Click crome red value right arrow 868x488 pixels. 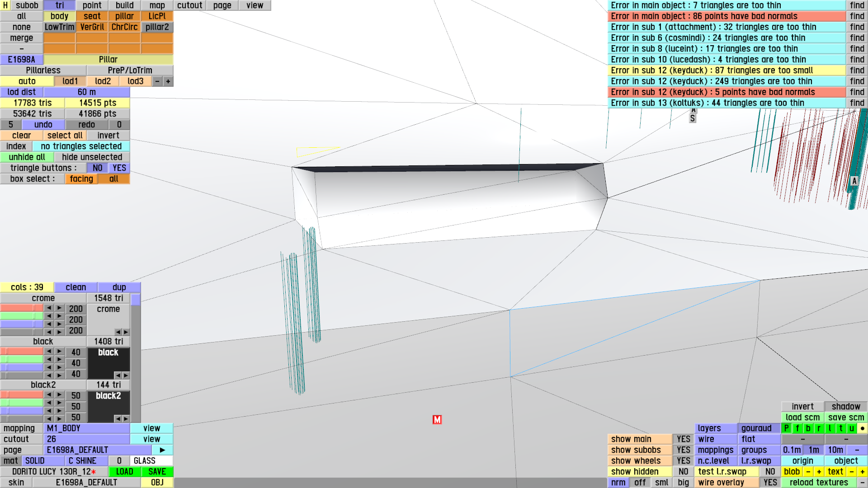[x=59, y=308]
